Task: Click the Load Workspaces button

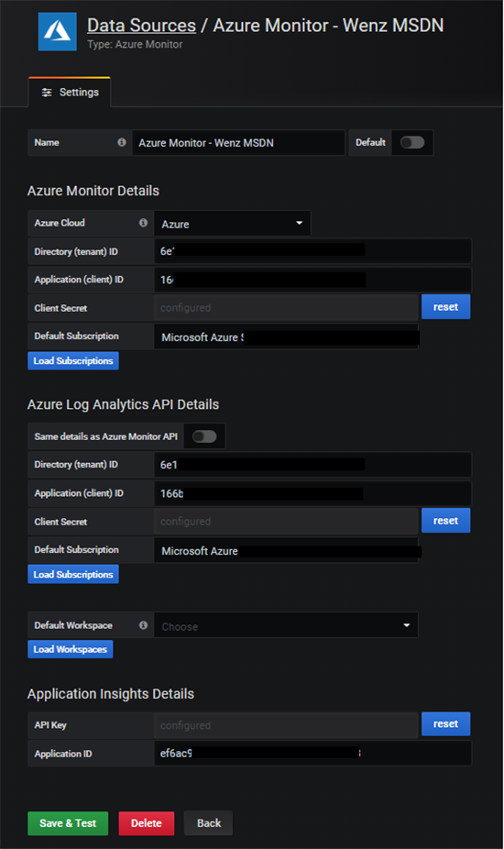Action: [x=71, y=649]
